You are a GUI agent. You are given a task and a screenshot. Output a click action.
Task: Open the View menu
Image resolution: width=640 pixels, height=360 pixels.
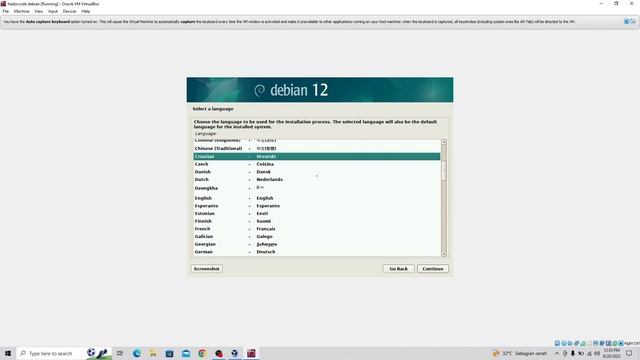[39, 11]
